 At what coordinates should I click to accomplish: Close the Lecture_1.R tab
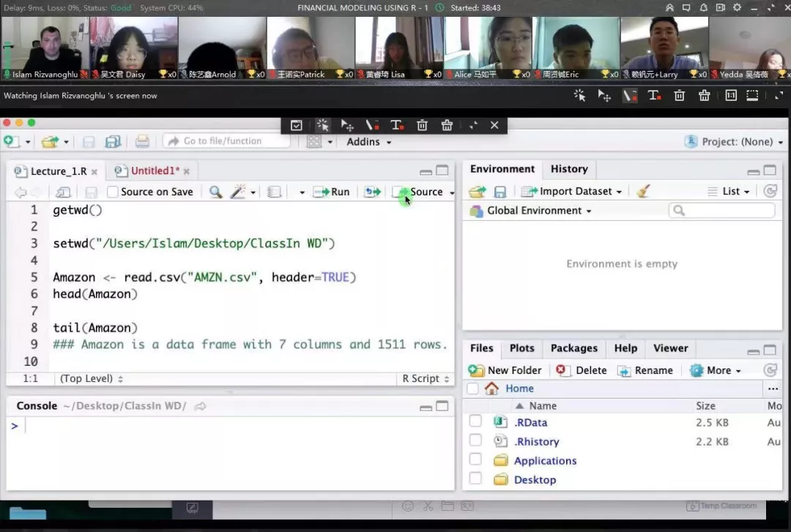94,171
